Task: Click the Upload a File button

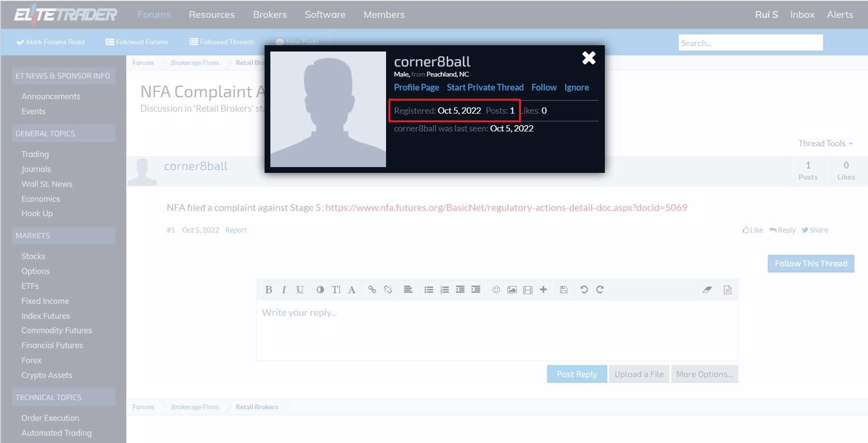Action: [x=639, y=374]
